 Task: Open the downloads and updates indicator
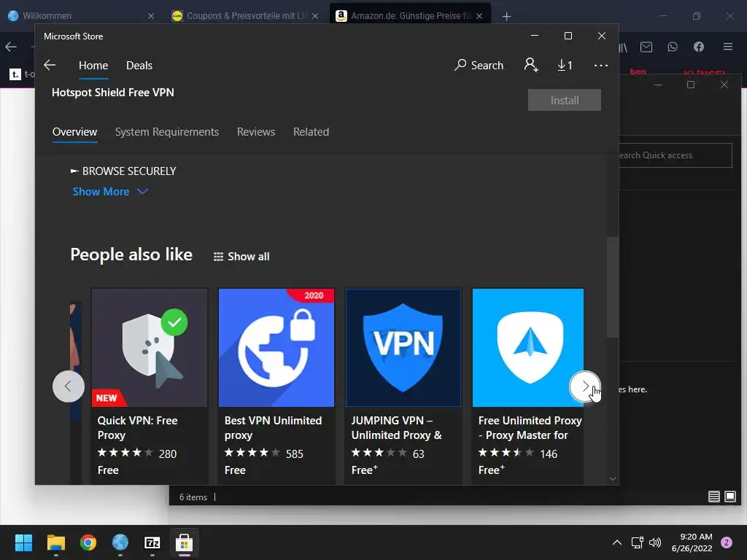point(565,65)
